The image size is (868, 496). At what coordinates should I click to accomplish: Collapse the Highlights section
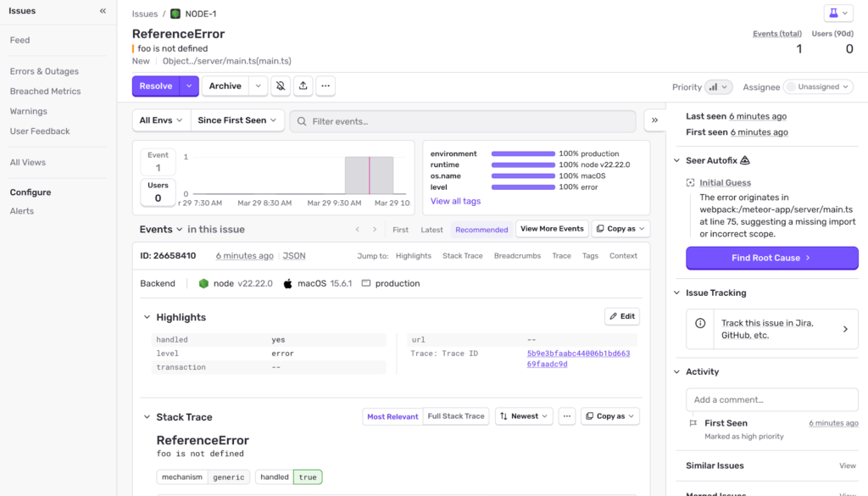coord(146,317)
